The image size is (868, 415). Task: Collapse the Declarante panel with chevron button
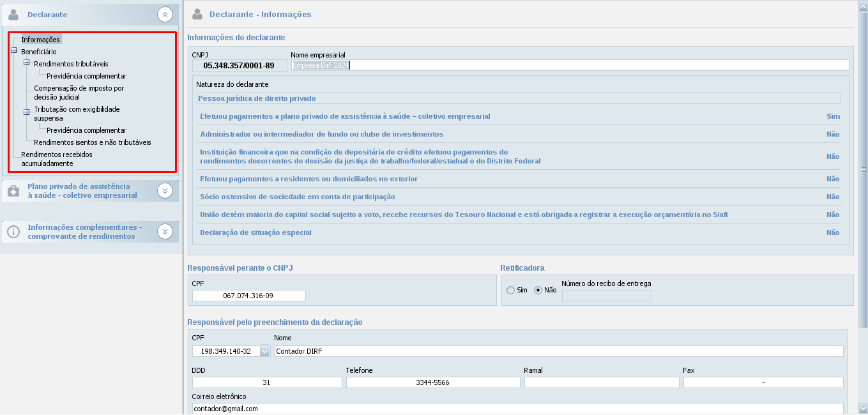(x=165, y=14)
